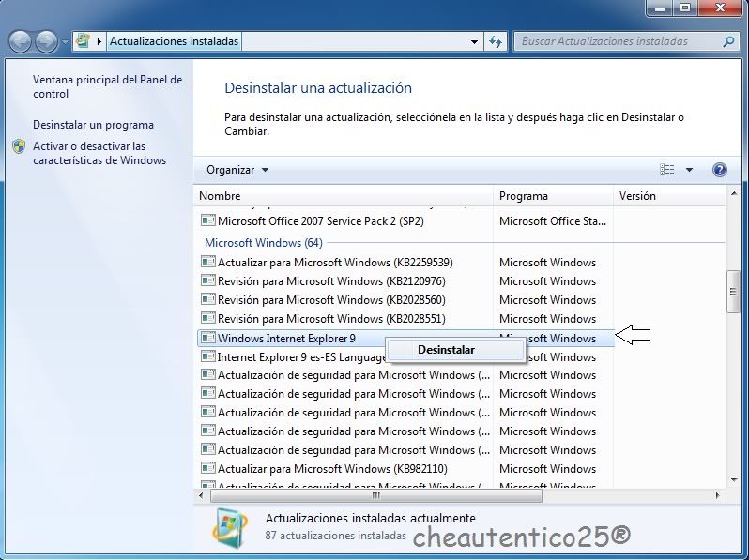Screen dimensions: 749x560
Task: Click the shield icon beside Activar o desactivar
Action: 19,146
